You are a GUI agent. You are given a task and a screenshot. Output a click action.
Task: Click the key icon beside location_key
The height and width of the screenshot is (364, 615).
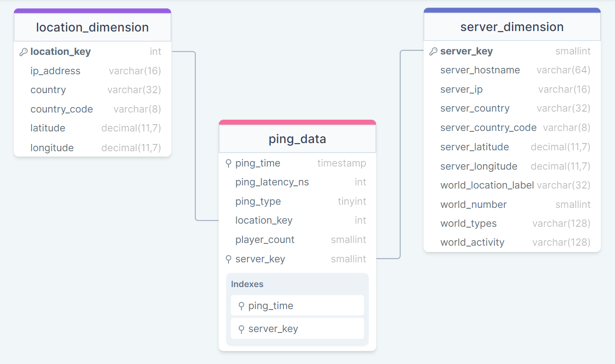23,52
